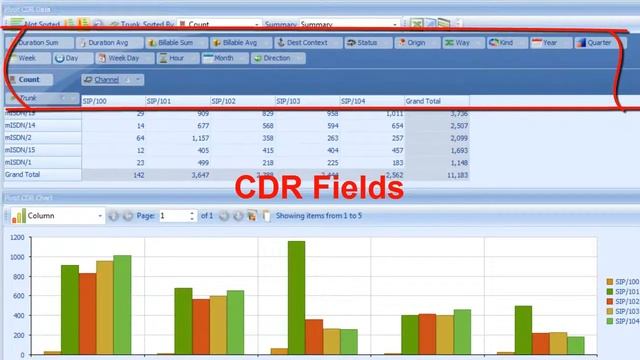
Task: Go to the previous chart page
Action: click(x=128, y=216)
